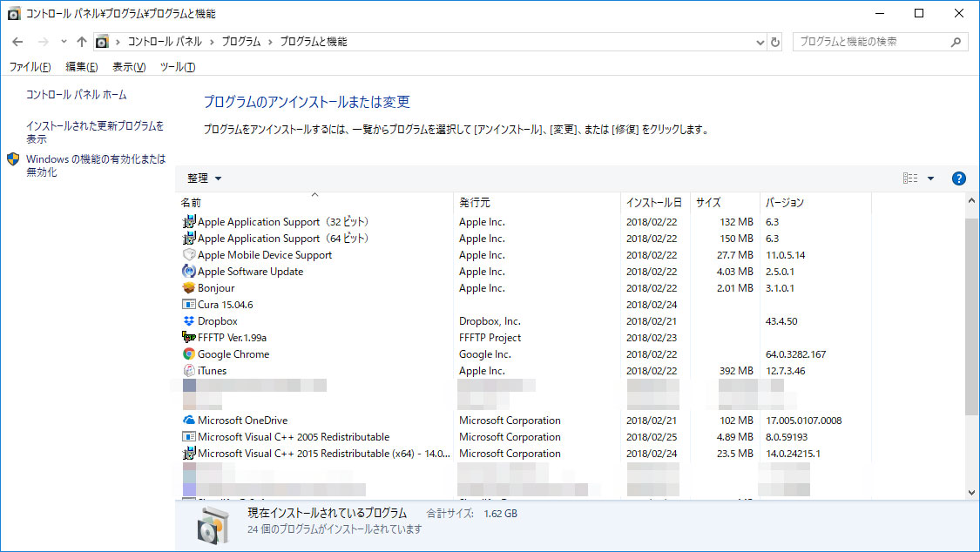Viewport: 980px width, 552px height.
Task: Sort the list by バージョン column
Action: [x=815, y=202]
